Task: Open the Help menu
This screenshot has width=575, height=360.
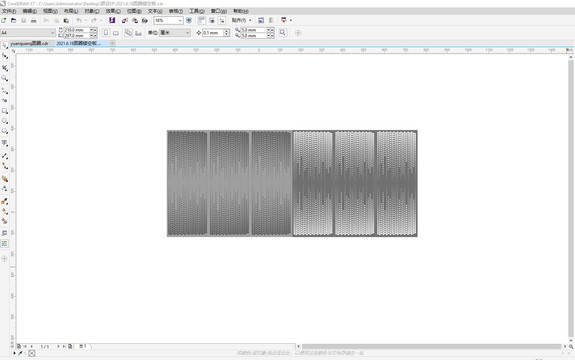Action: click(241, 11)
